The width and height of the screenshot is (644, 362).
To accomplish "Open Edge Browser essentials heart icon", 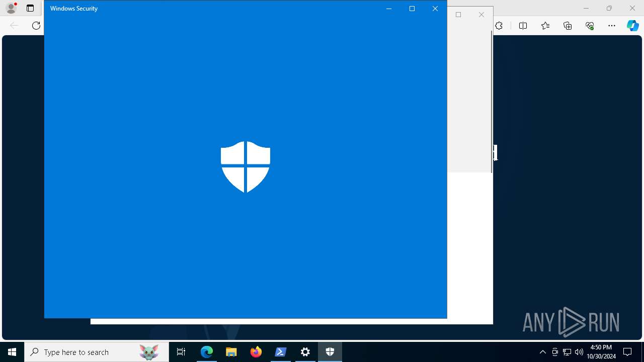I will [x=590, y=26].
